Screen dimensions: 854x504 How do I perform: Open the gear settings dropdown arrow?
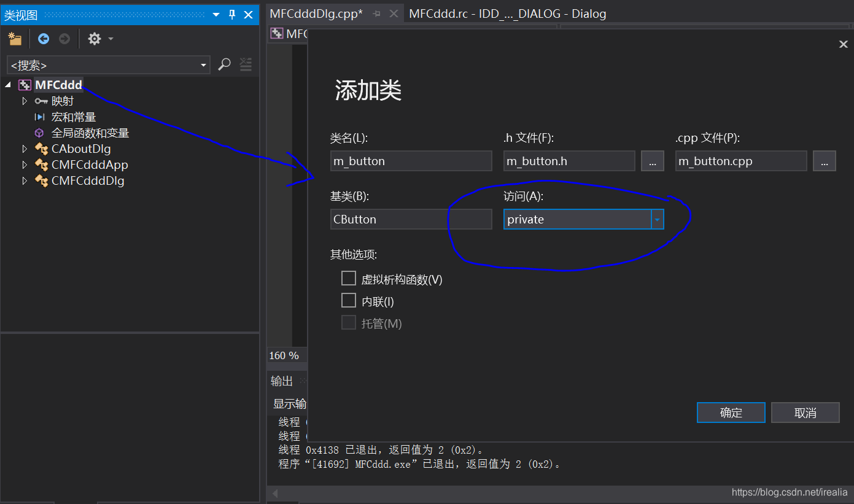111,39
